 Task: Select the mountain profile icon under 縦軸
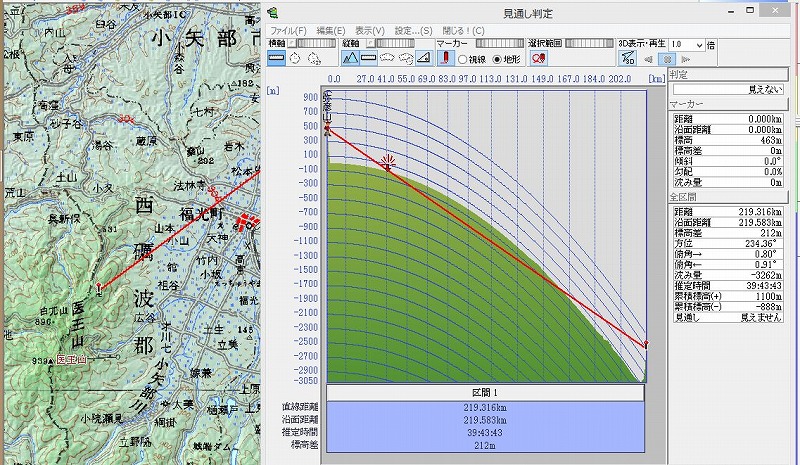coord(351,59)
